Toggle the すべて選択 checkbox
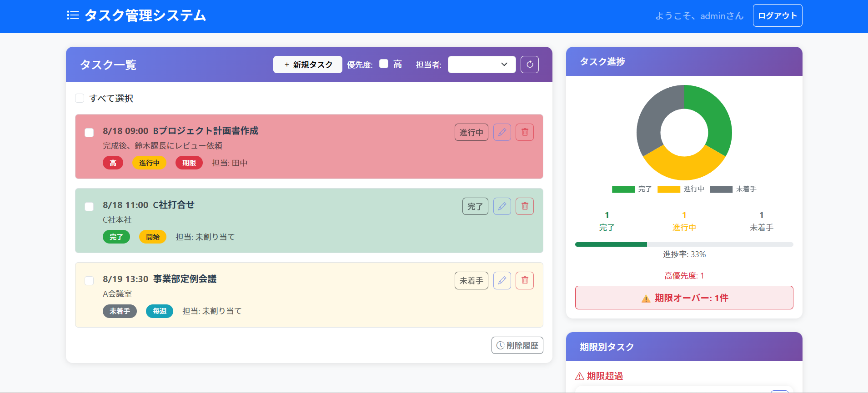The image size is (868, 393). pyautogui.click(x=80, y=98)
